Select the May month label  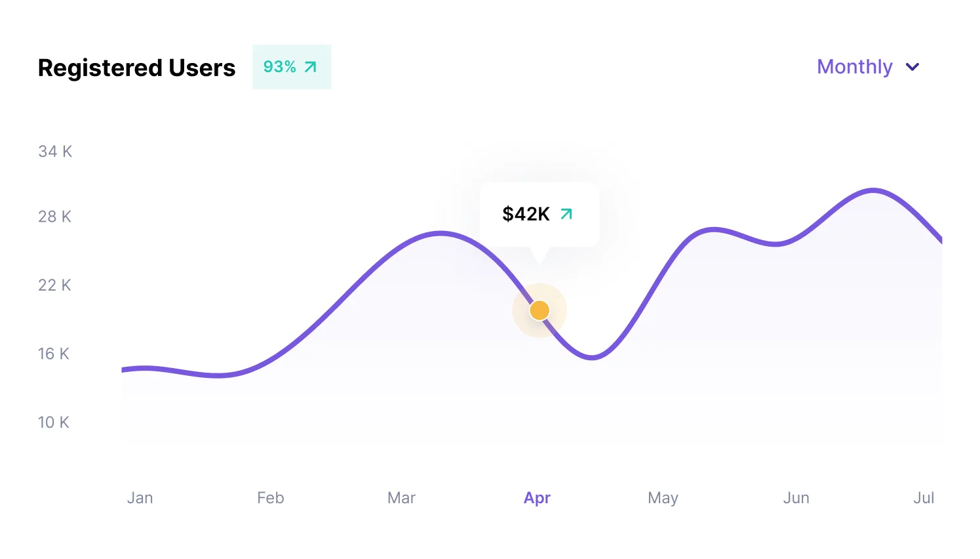[663, 498]
